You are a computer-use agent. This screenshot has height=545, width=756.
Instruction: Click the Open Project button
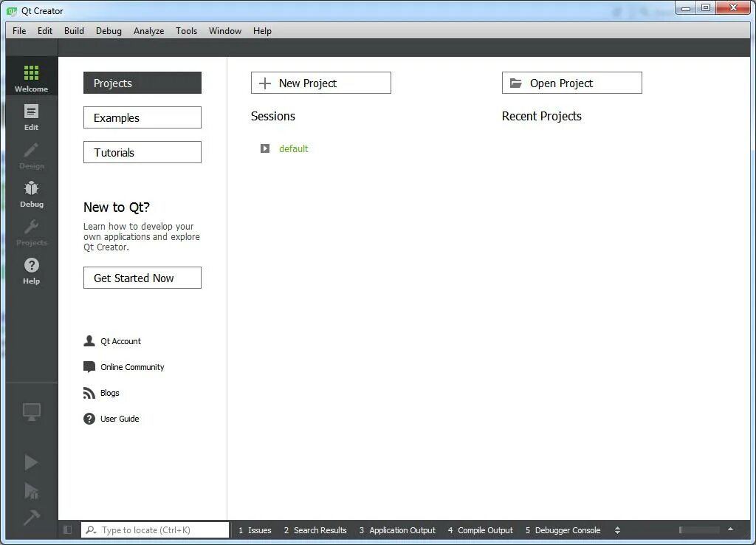tap(572, 83)
